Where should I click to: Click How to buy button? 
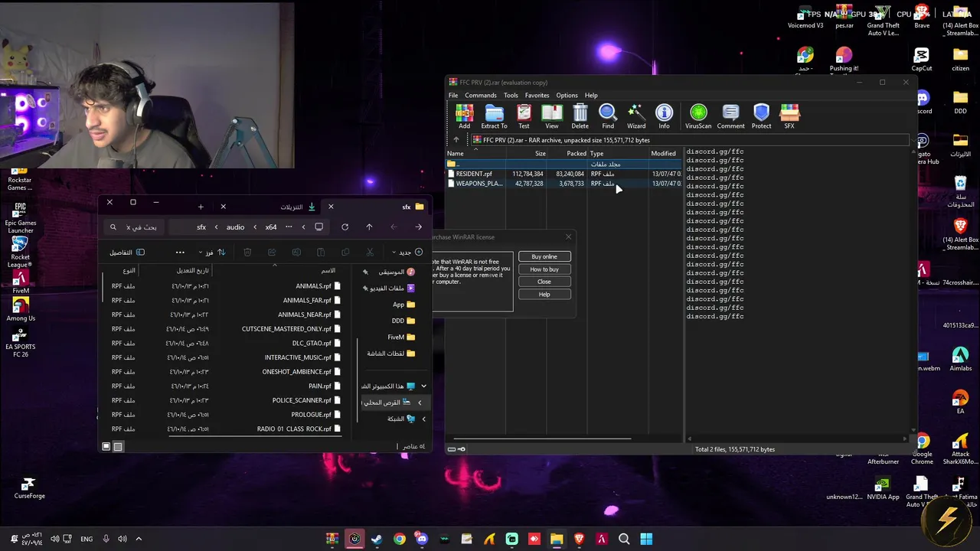(544, 269)
